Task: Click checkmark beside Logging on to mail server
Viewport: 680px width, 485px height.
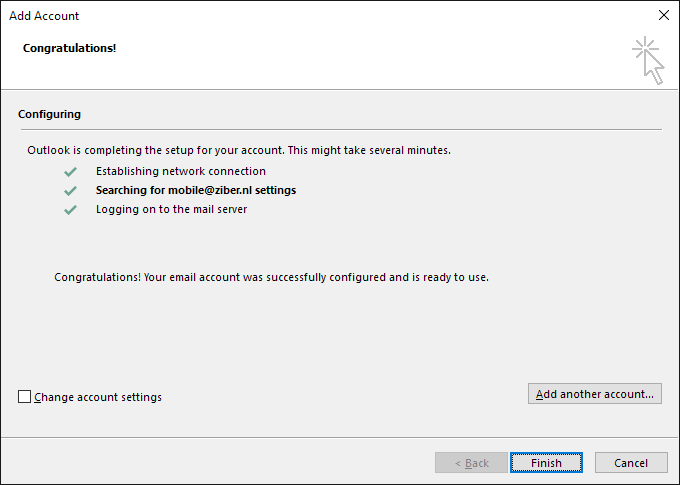Action: 70,210
